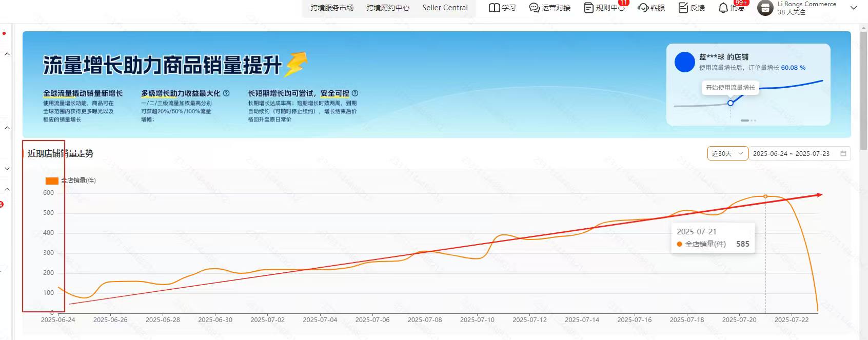
Task: Click the 2025-07-22 axis label
Action: (x=792, y=319)
